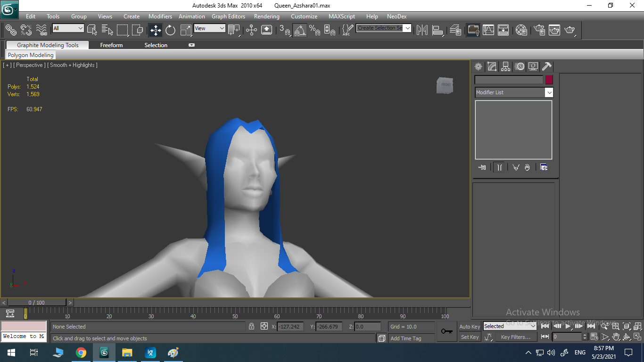Choose Rectangular Selection Region tool

coord(122,30)
